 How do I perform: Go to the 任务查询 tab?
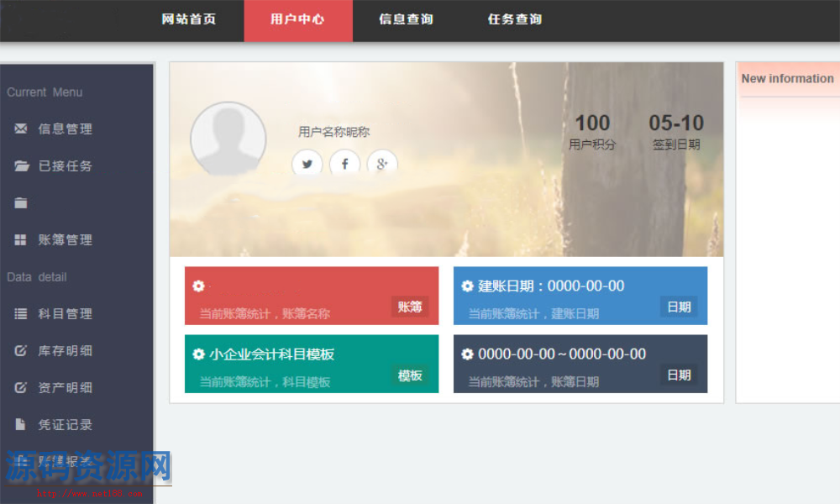[x=515, y=19]
